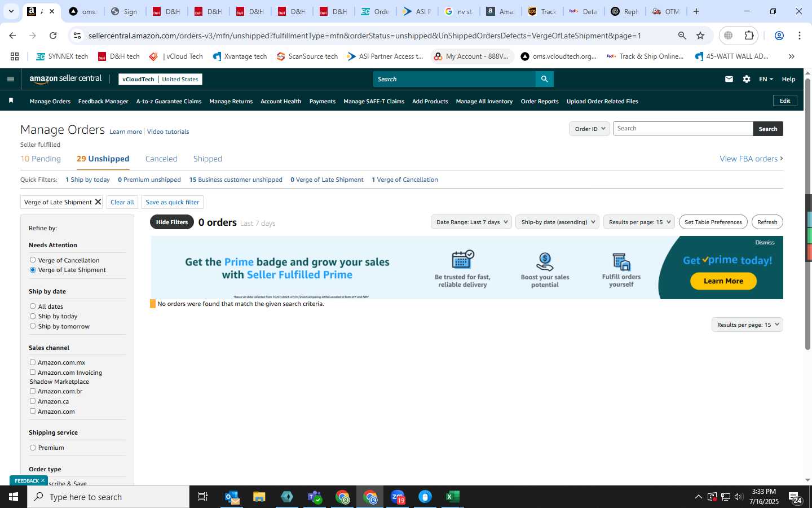The height and width of the screenshot is (508, 812).
Task: Click the bookmark icon in navigation bar
Action: 11,100
